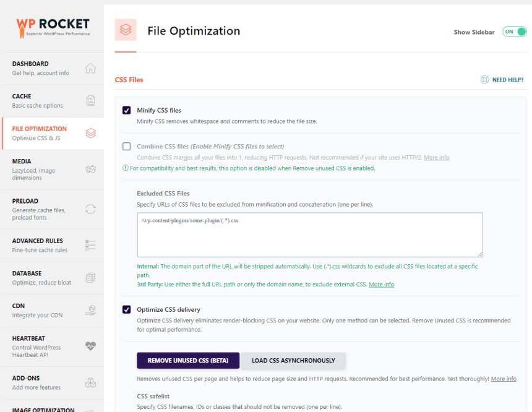This screenshot has height=412, width=532.
Task: Click the Preload refresh icon
Action: [x=90, y=209]
